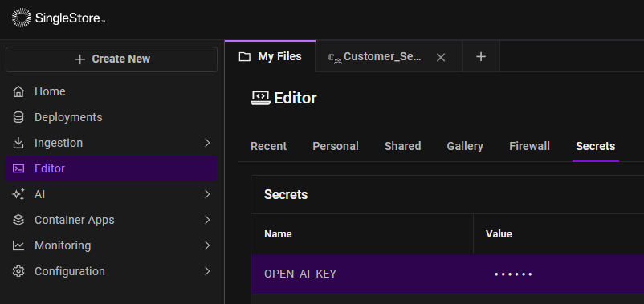The height and width of the screenshot is (304, 644).
Task: Click the Editor heading laptop icon
Action: (x=260, y=98)
